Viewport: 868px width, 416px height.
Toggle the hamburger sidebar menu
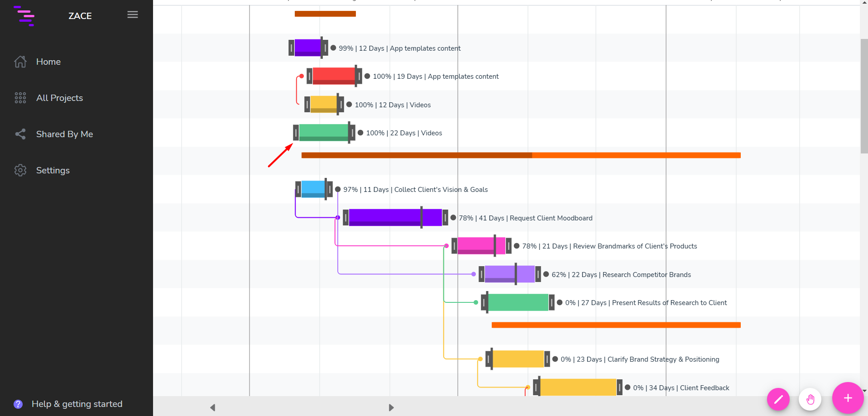(x=132, y=15)
